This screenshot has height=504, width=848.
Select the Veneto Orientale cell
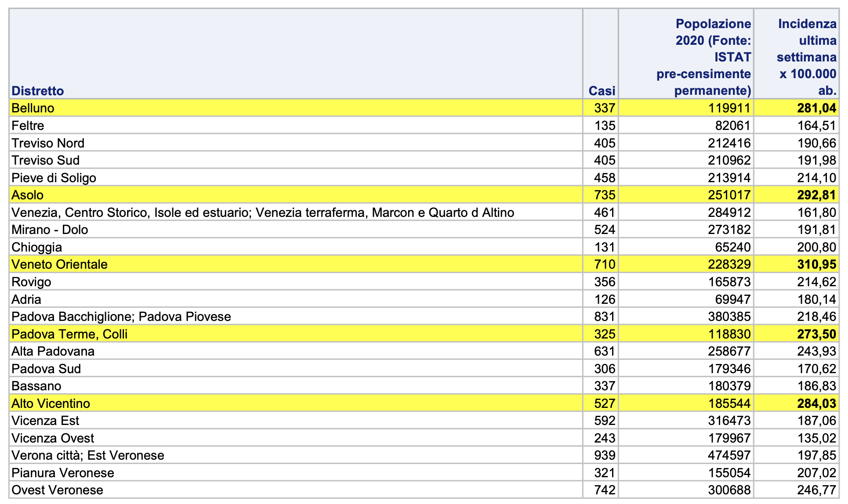pyautogui.click(x=296, y=264)
